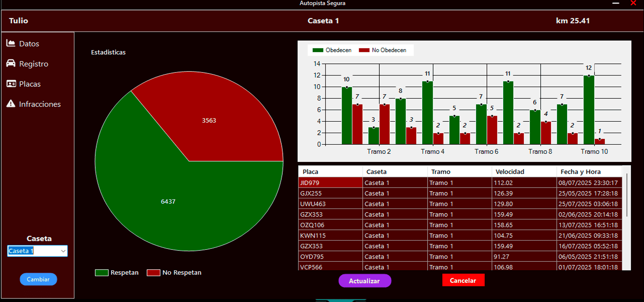Click the Datos chart icon in sidebar

pos(11,43)
